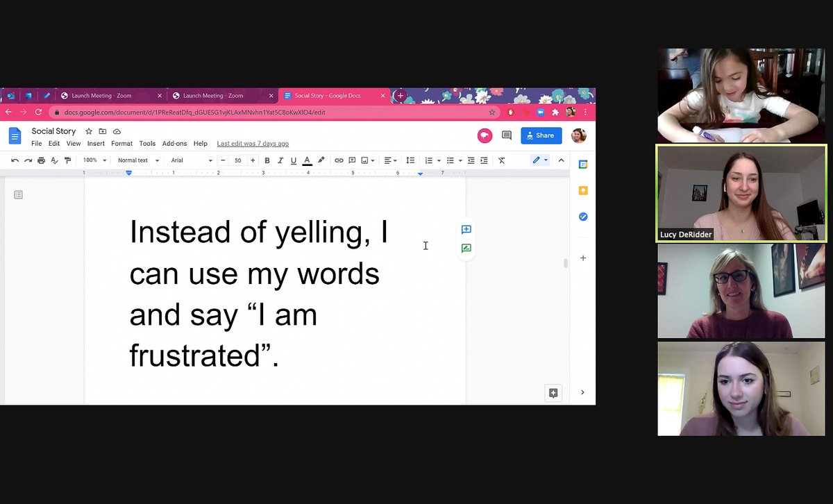Click the 'Last edit was 7 days ago' link
This screenshot has width=833, height=504.
[x=253, y=144]
